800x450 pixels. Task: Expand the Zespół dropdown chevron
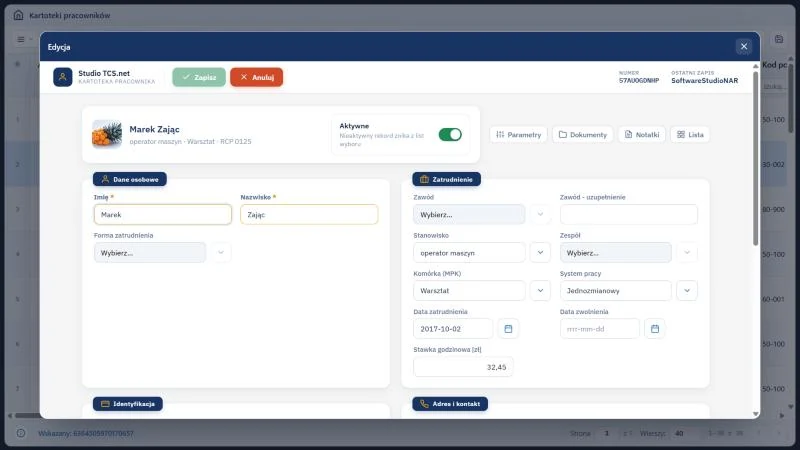[x=687, y=253]
